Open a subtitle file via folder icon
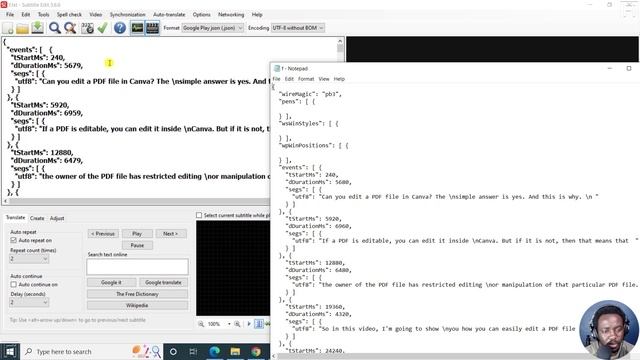 22,28
